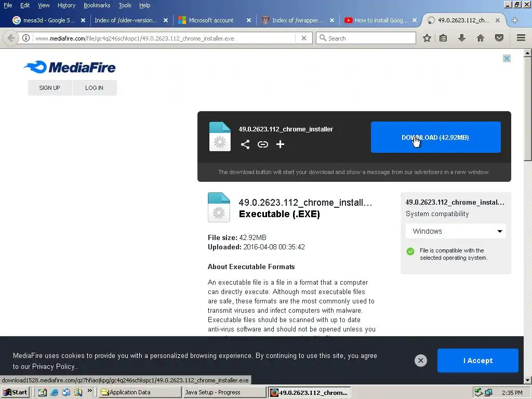Select the Firefox 49.0.2623.112_chrom taskbar button
The width and height of the screenshot is (532, 399).
(x=309, y=393)
